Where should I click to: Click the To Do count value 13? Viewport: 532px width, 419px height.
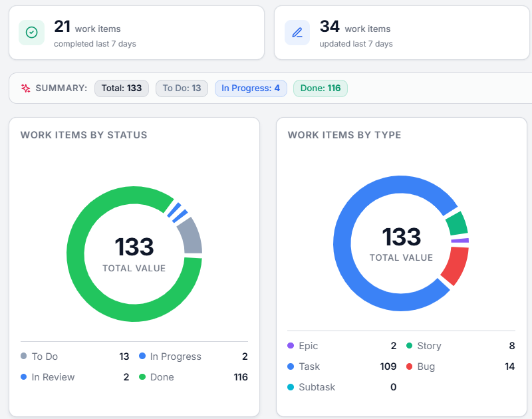coord(124,356)
